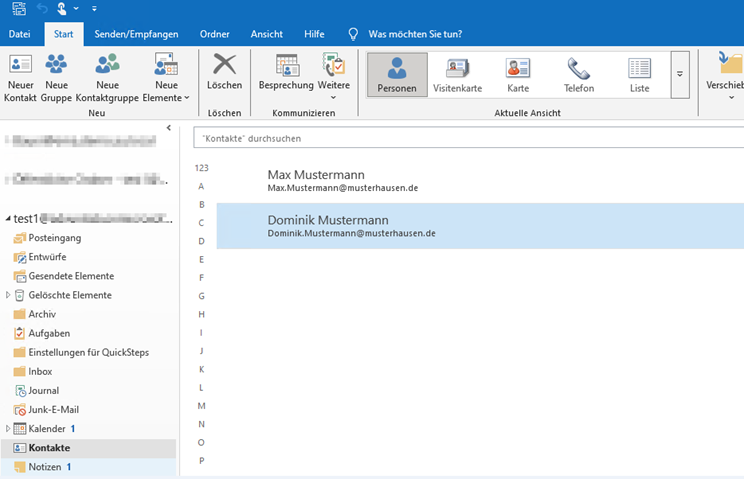The height and width of the screenshot is (479, 744).
Task: Jump to letter O in contact index
Action: click(201, 442)
